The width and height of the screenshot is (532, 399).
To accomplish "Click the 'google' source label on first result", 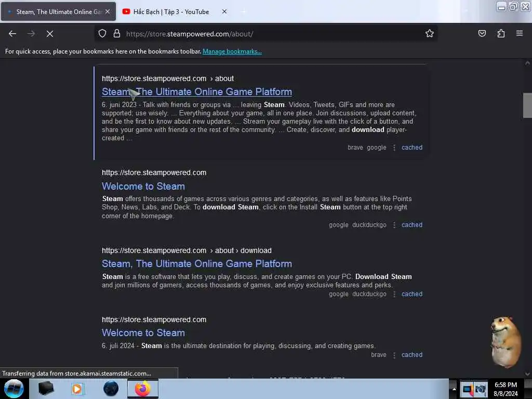I will pyautogui.click(x=376, y=148).
